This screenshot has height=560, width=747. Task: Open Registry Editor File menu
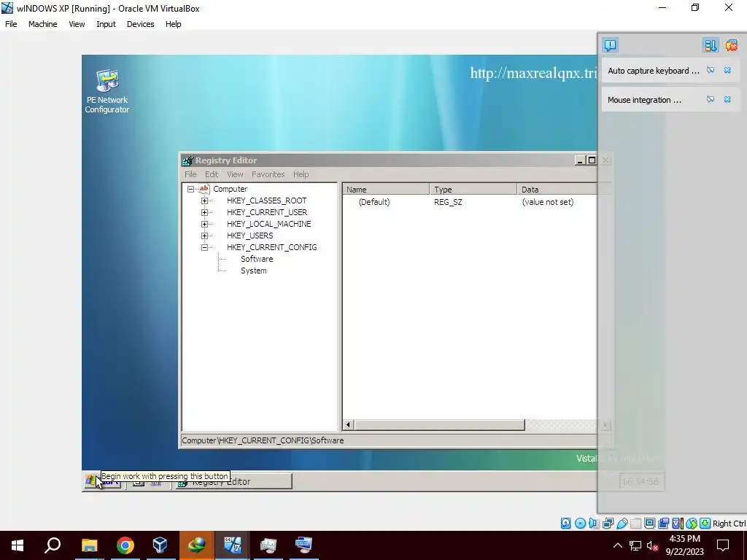[x=190, y=174]
